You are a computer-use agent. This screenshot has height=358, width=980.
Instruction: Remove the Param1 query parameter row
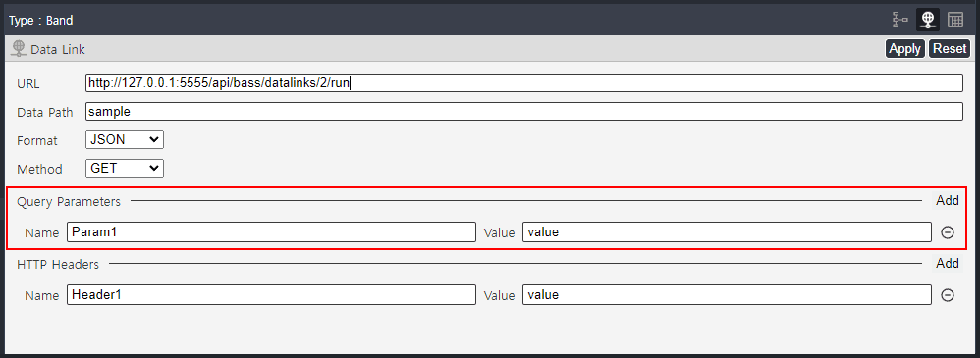click(x=948, y=232)
